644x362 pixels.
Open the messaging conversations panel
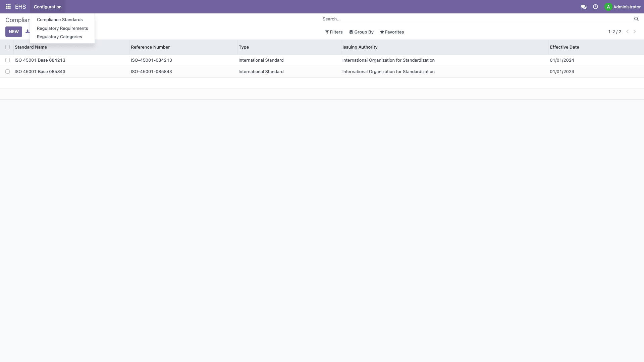click(583, 6)
